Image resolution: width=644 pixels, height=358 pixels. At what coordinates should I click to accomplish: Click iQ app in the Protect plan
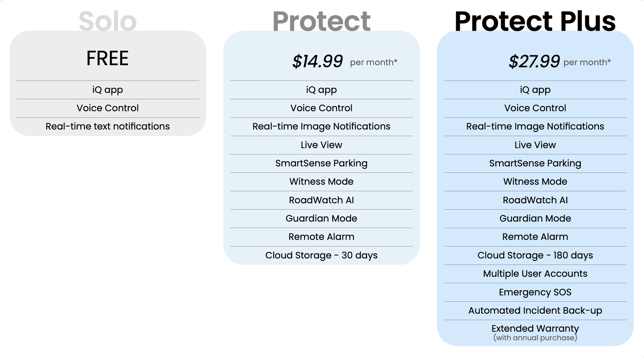(321, 90)
